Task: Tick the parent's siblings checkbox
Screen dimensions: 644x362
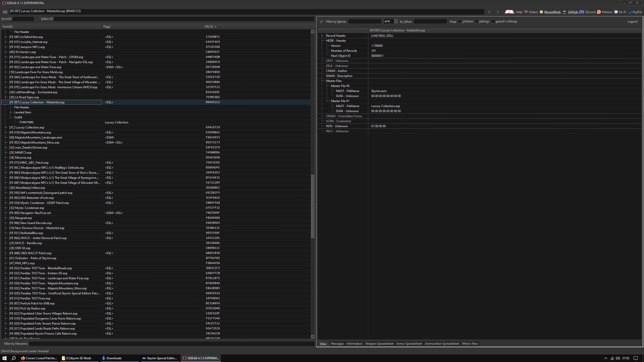Action: [x=493, y=21]
